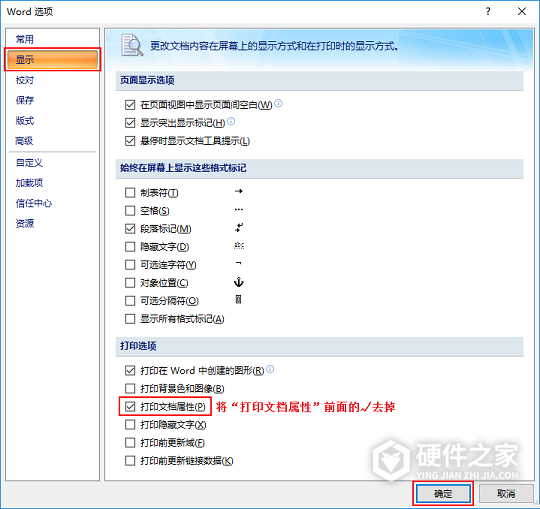Click the 打印选项 section header
Screen dimensions: 540x509
pos(319,346)
